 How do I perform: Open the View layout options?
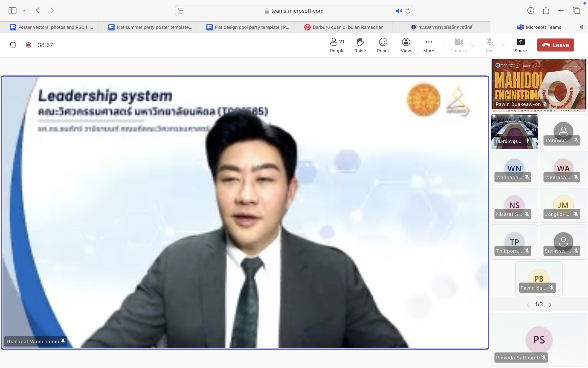(x=406, y=45)
